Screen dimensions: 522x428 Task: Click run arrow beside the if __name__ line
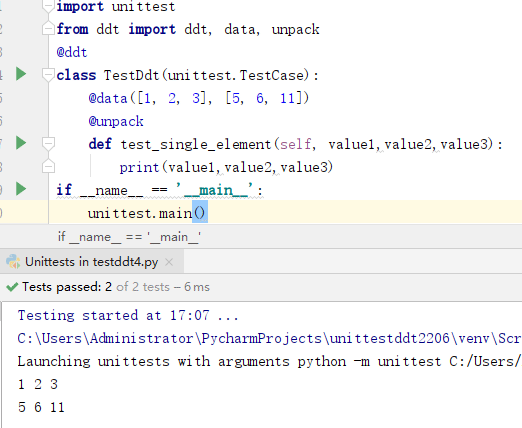pyautogui.click(x=21, y=189)
